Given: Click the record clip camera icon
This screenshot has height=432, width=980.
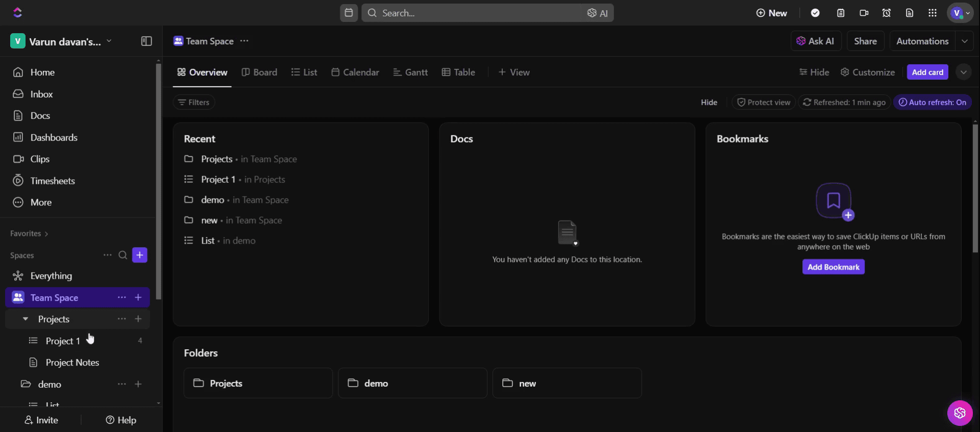Looking at the screenshot, I should click(x=864, y=13).
